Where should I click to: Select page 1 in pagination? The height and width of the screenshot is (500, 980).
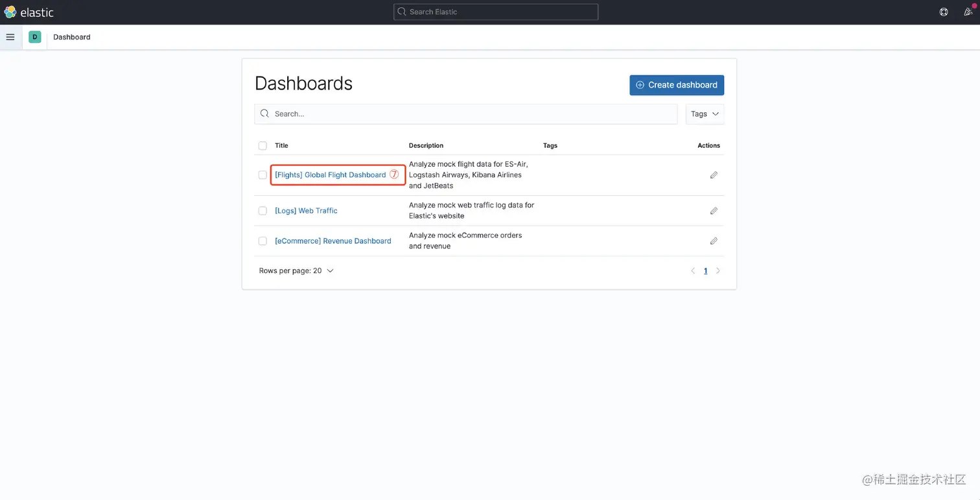[x=706, y=271]
